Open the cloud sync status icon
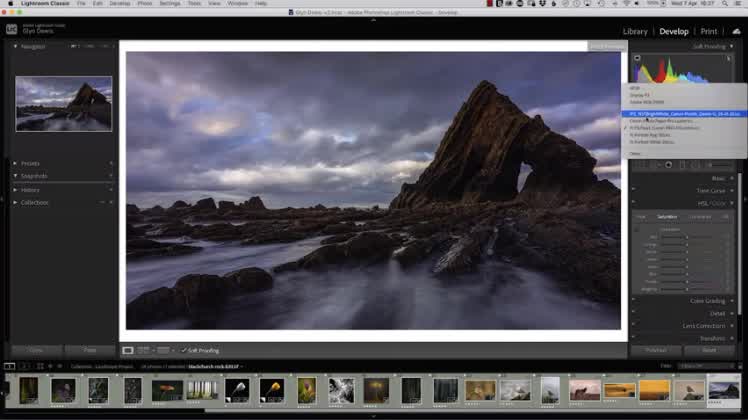The image size is (748, 420). pos(737,32)
